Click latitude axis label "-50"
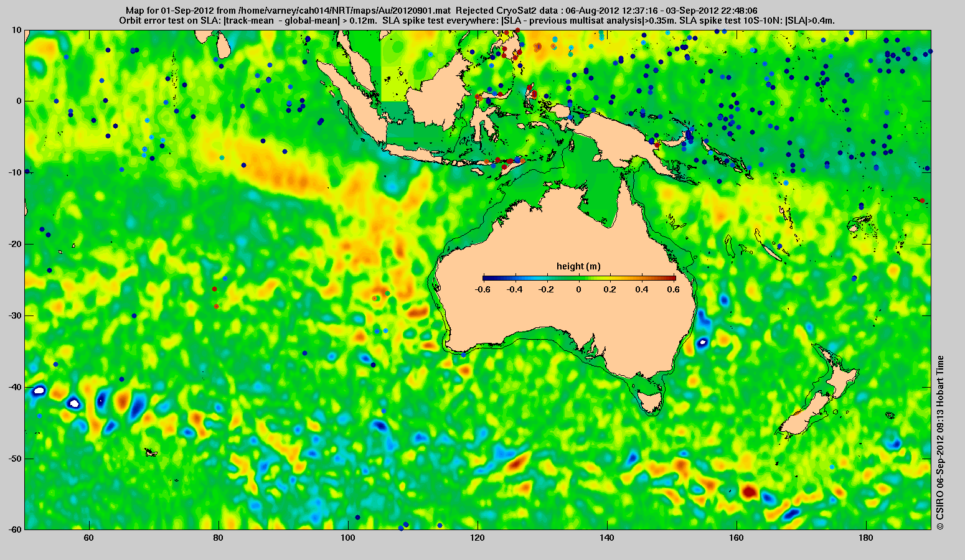Viewport: 965px width, 560px height. point(14,459)
